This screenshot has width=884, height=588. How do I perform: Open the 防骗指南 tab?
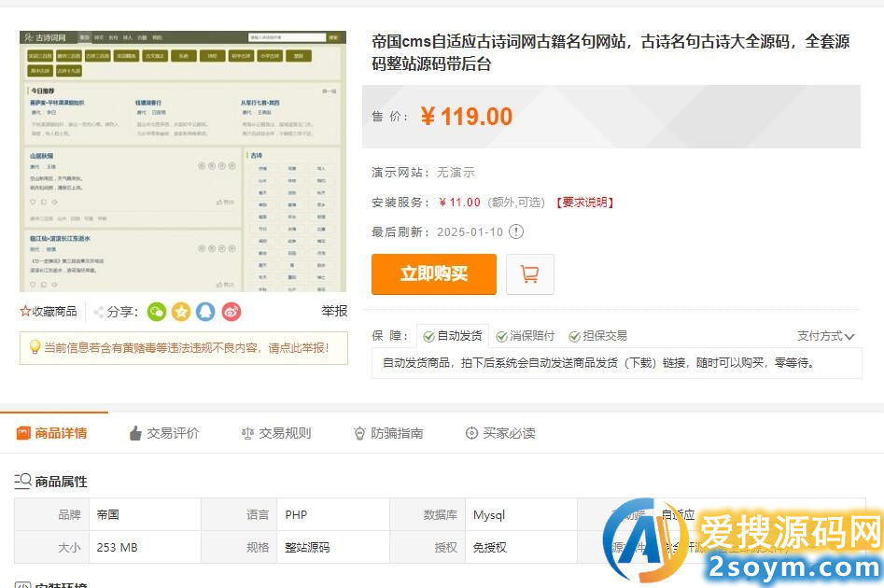[x=388, y=433]
